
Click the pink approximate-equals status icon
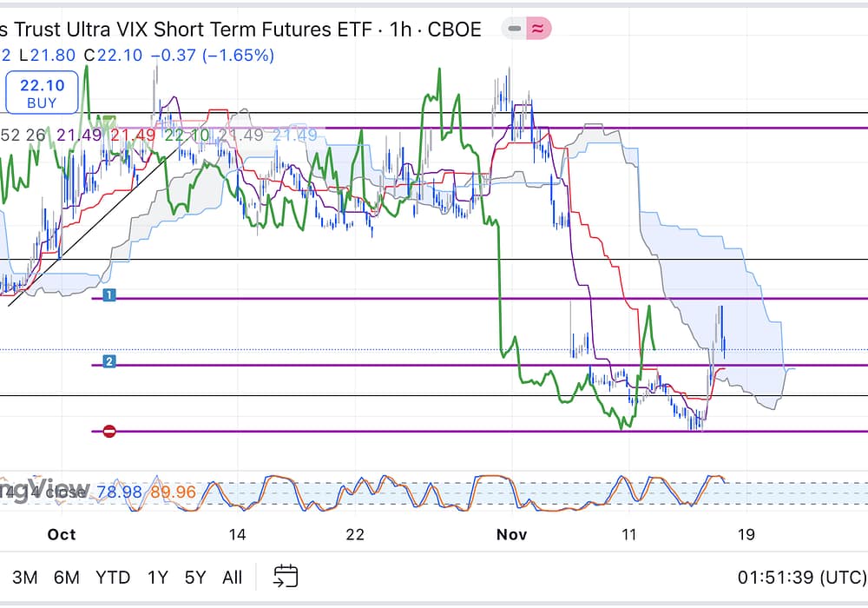click(539, 29)
